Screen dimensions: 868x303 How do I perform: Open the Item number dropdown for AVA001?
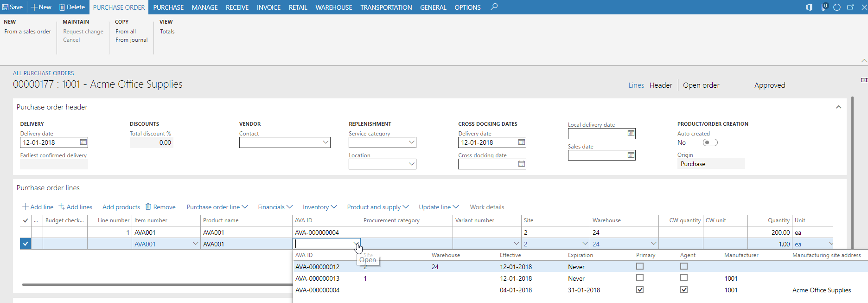tap(195, 244)
